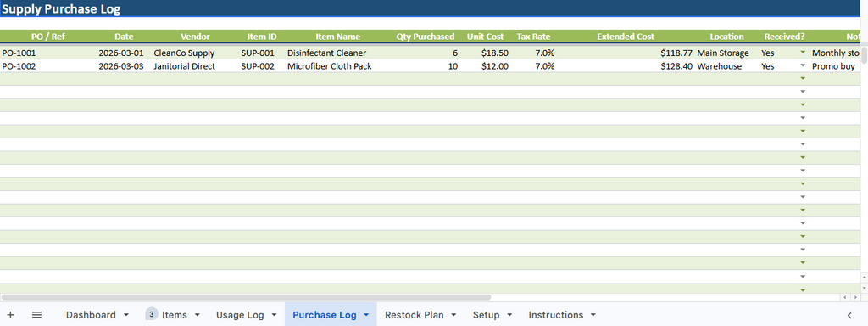Select unit cost cell $12.00

point(495,66)
